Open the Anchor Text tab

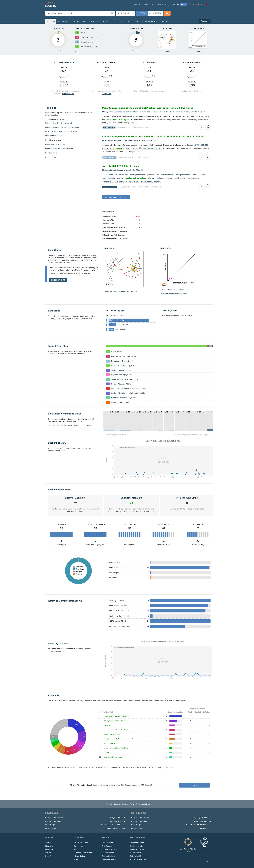(108, 21)
